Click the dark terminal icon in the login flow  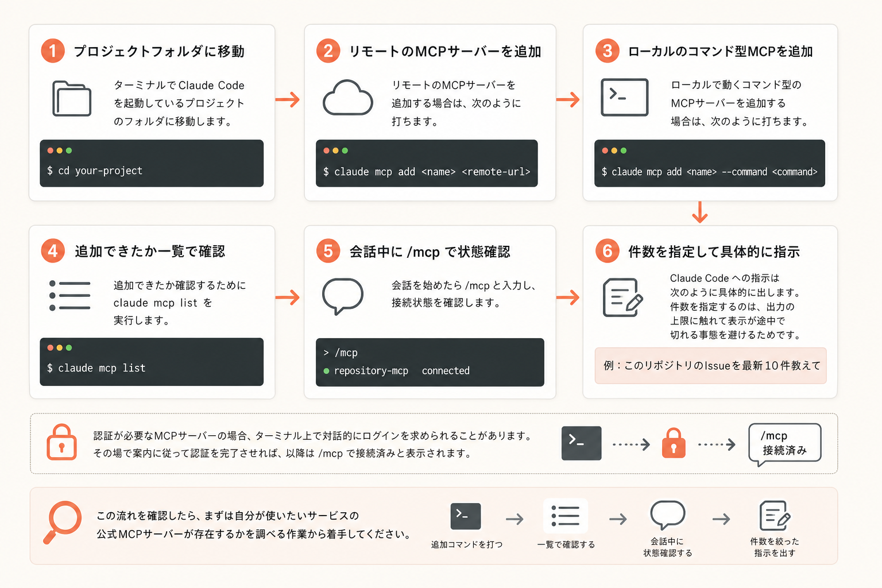point(581,443)
